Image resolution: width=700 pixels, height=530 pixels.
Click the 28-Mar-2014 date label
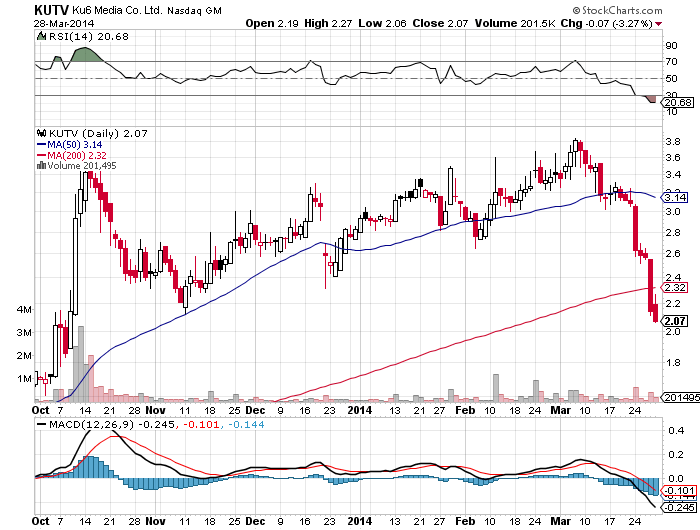coord(64,24)
